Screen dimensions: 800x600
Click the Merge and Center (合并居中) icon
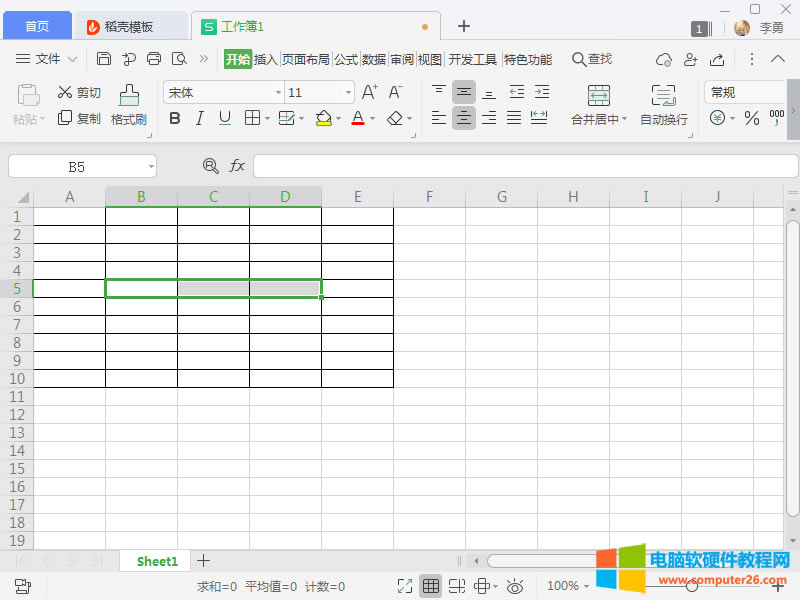(598, 96)
